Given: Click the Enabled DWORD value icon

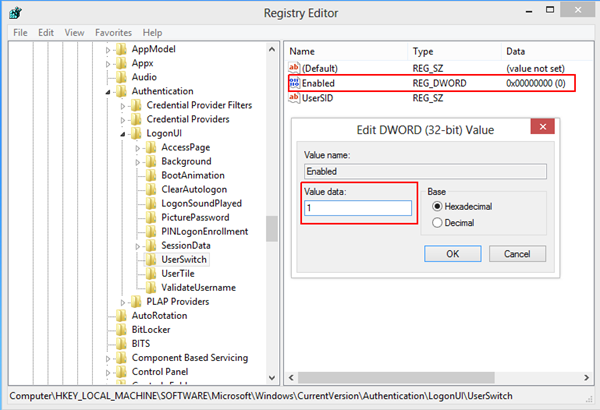Looking at the screenshot, I should 295,83.
